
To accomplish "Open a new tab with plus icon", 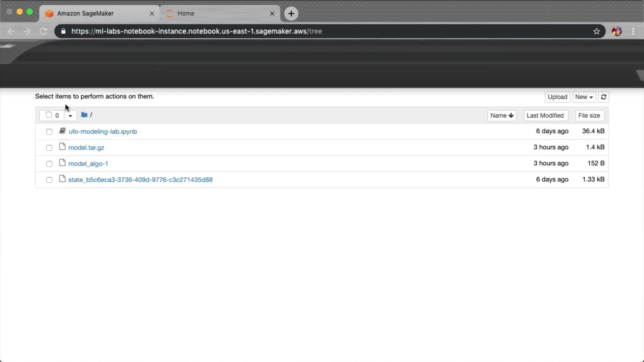I will 291,13.
